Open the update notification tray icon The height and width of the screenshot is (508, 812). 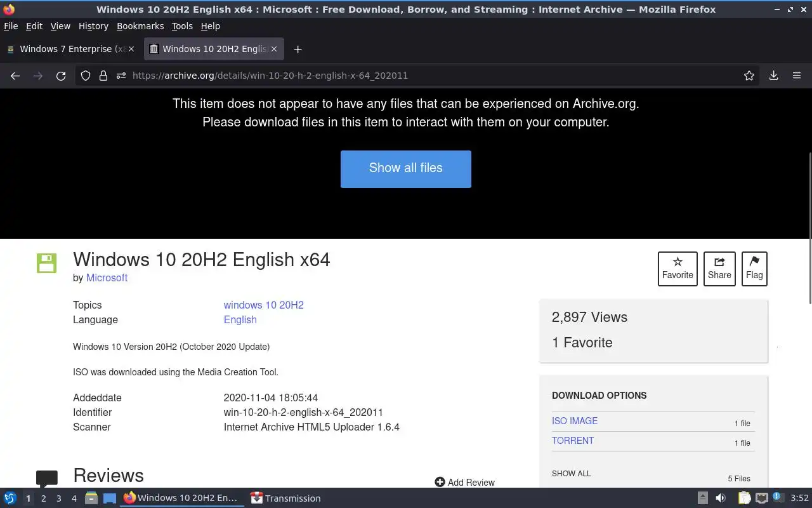pyautogui.click(x=777, y=498)
